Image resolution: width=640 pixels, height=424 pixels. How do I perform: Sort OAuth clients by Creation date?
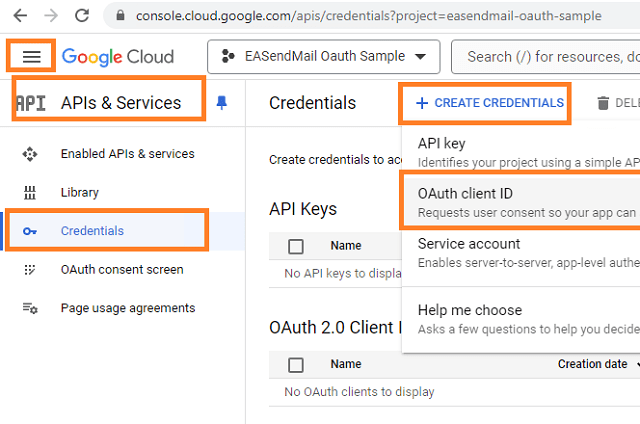point(593,364)
